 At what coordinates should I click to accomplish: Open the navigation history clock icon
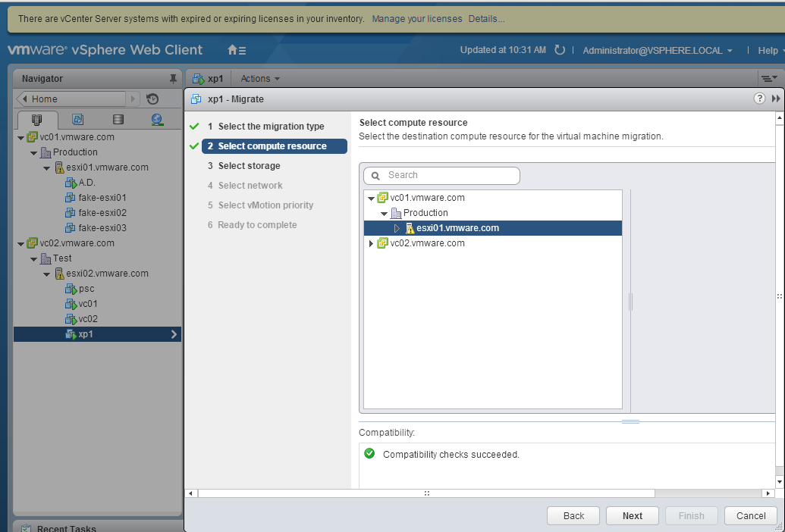click(x=152, y=99)
